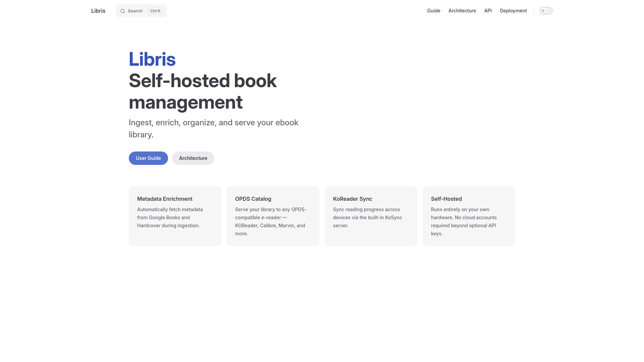
Task: Select the OPDS Catalog card title
Action: tap(253, 199)
